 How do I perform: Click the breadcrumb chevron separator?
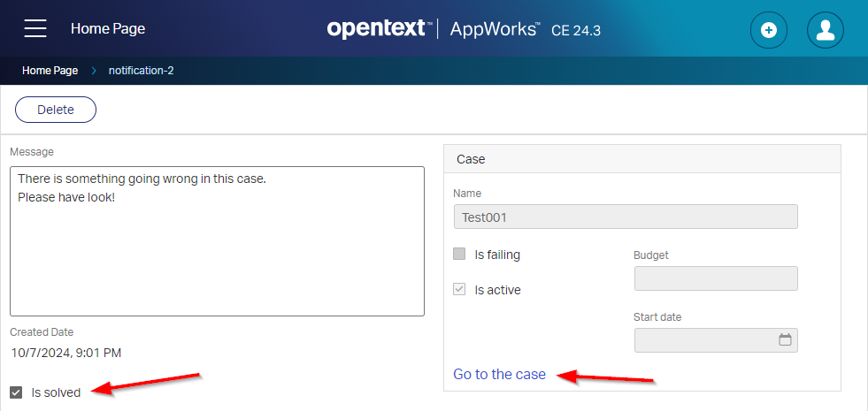tap(93, 71)
